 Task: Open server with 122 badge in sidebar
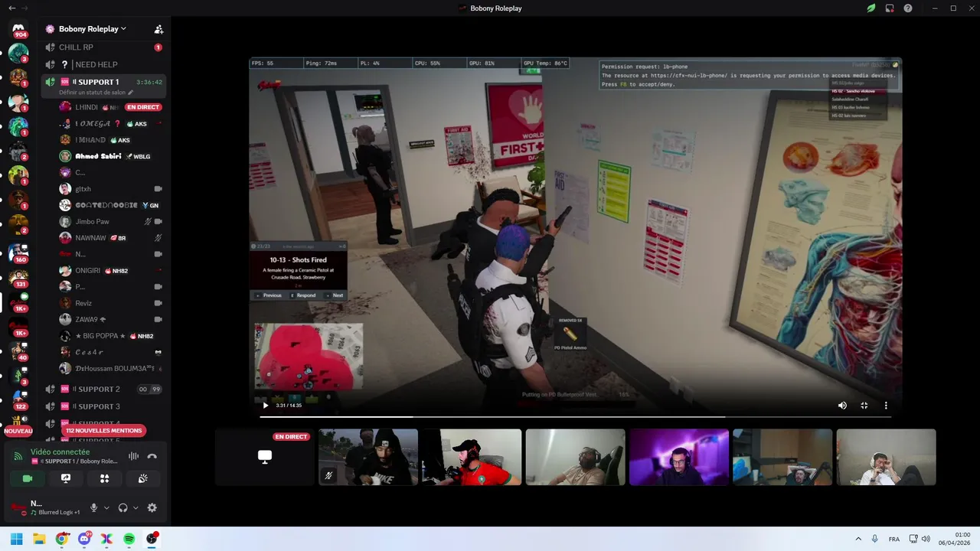click(18, 400)
